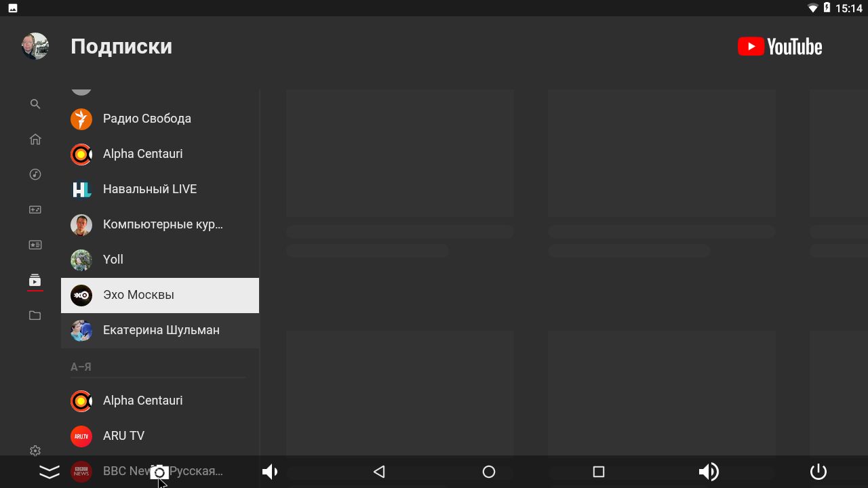Screen dimensions: 868x488
Task: Click the ARU TV channel logo
Action: (x=81, y=436)
